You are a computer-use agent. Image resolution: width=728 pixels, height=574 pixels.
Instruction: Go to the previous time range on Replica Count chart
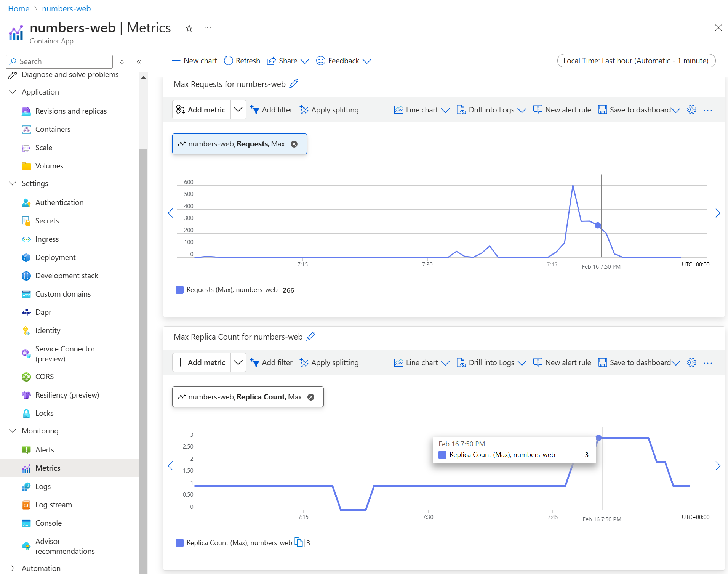pos(170,466)
